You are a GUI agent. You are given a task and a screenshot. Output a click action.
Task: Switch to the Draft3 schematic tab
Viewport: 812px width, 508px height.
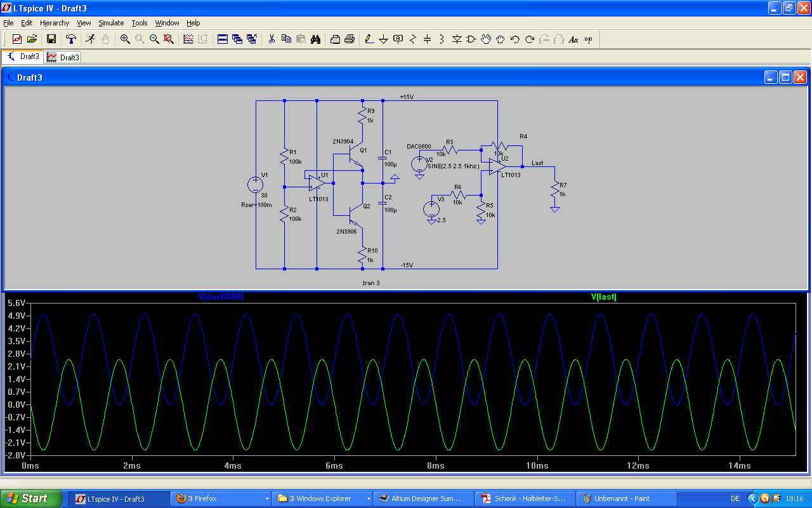(23, 57)
